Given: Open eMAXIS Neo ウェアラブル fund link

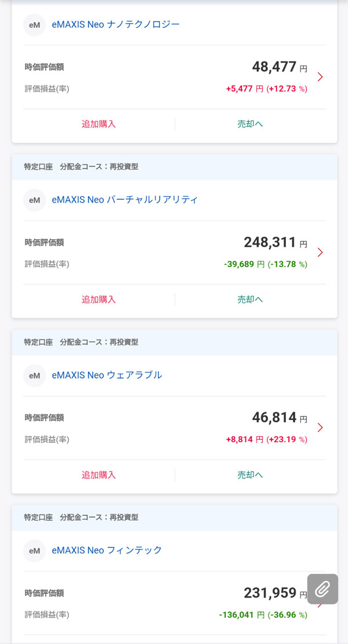Looking at the screenshot, I should point(107,375).
